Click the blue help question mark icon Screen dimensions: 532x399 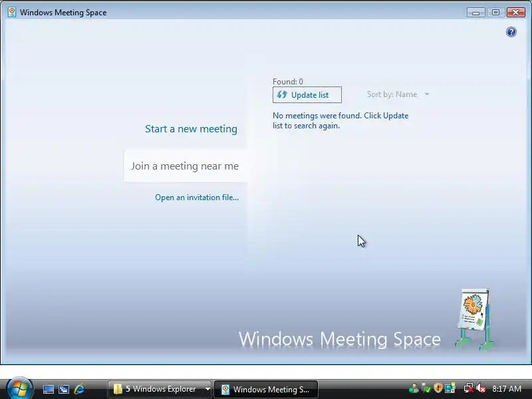pos(511,32)
